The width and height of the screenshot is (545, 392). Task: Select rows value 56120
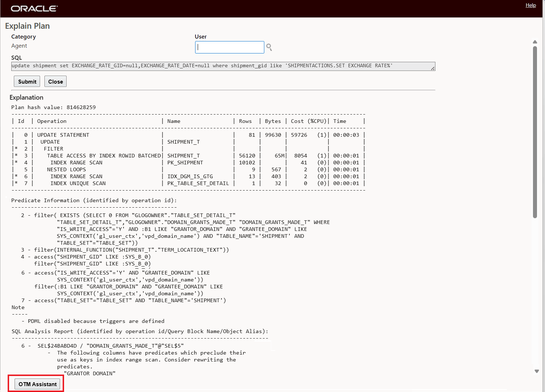tap(247, 156)
